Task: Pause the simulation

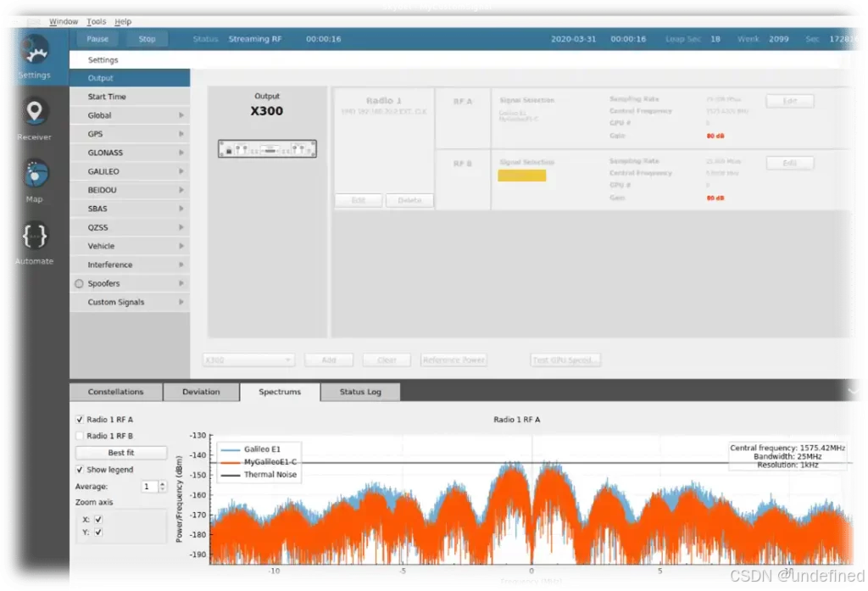Action: click(97, 39)
